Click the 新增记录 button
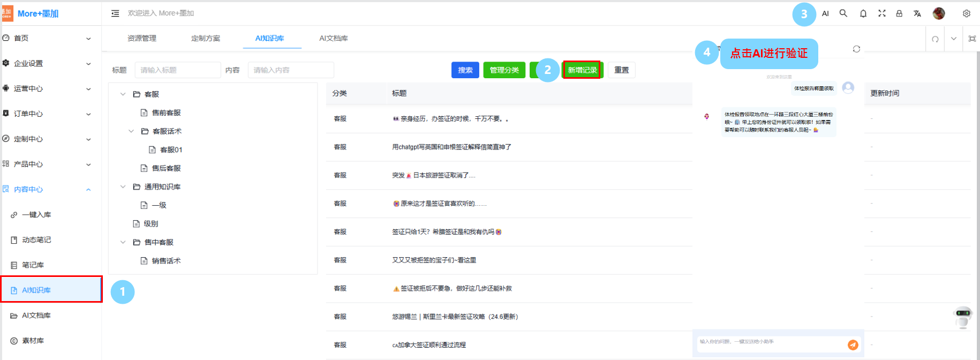Screen dimensions: 980x360 [582, 70]
